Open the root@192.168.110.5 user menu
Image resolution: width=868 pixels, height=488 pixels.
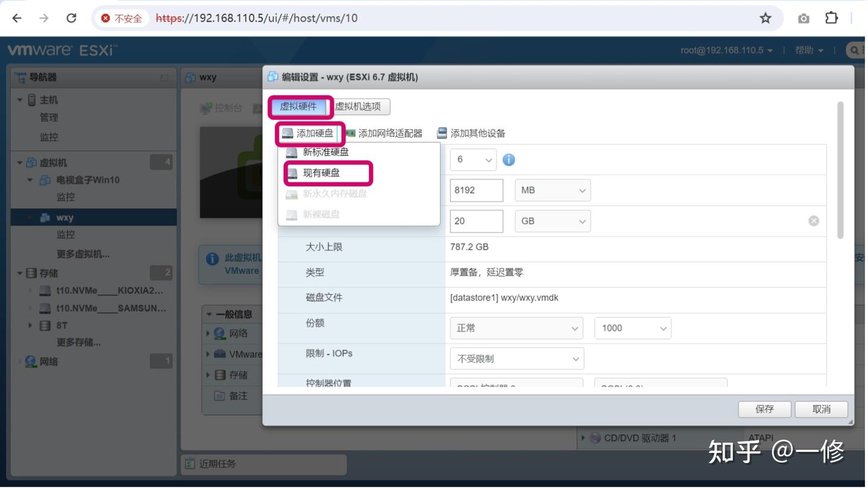pos(726,50)
